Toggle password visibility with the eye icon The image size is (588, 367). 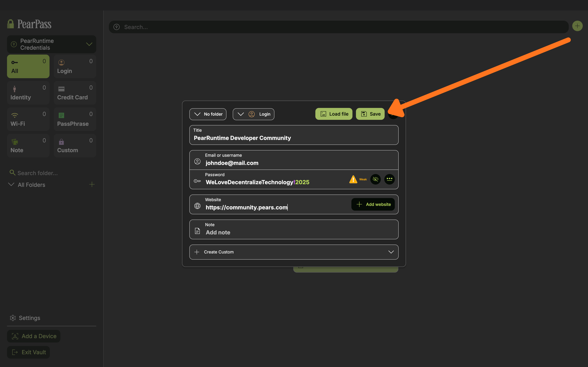pyautogui.click(x=375, y=179)
